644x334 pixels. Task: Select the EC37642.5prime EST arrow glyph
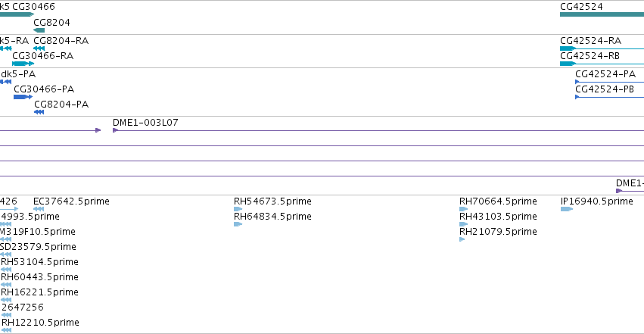click(x=39, y=209)
